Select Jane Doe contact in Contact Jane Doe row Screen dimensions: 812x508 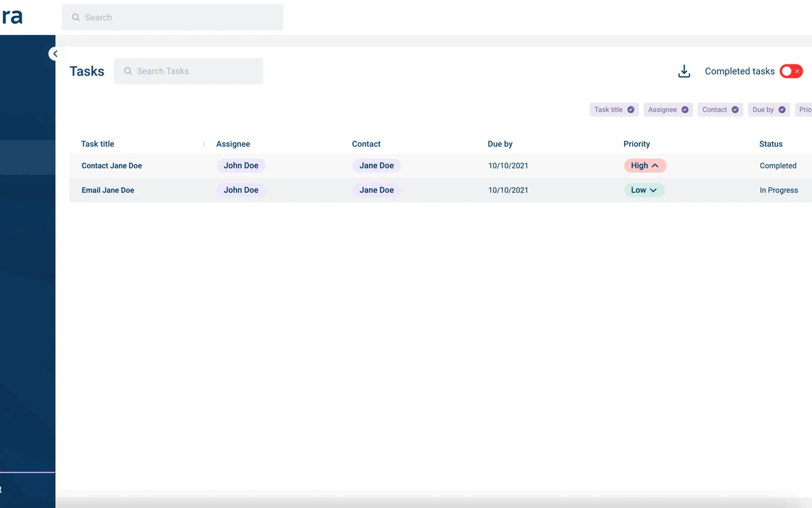[x=376, y=165]
